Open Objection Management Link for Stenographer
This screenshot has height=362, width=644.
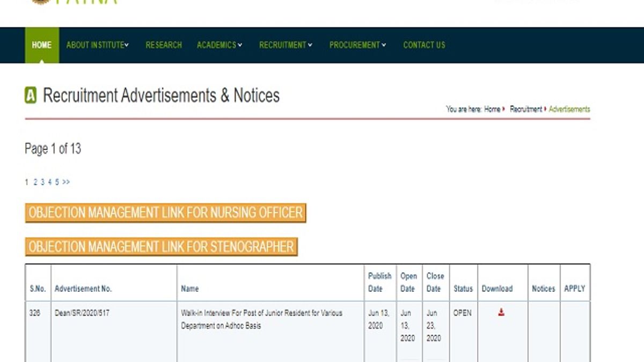click(x=161, y=247)
